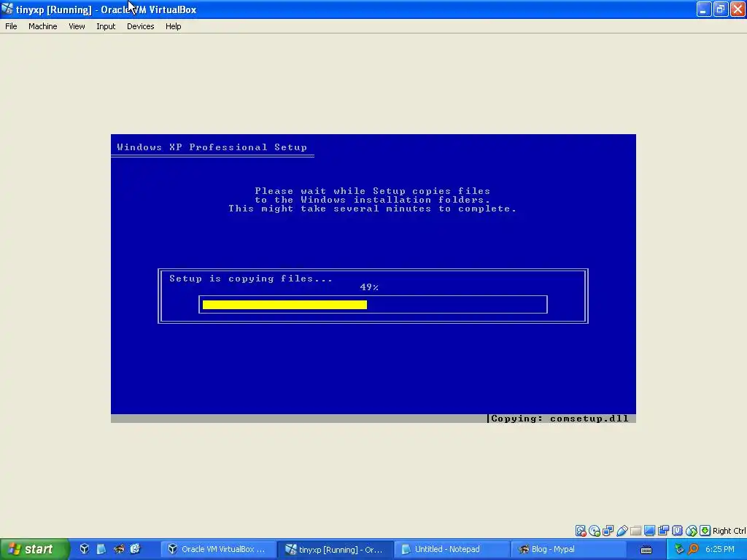This screenshot has width=747, height=560.
Task: Click the optical disk status icon
Action: point(594,531)
